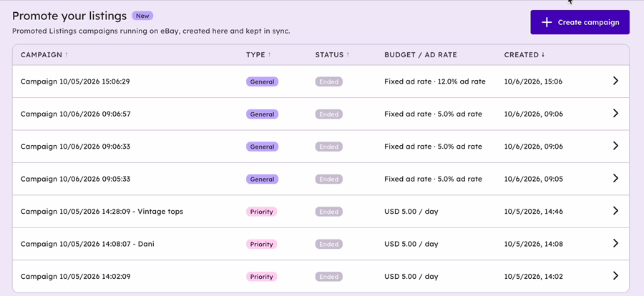
Task: Click Ended status in the 15:06:29 row
Action: point(329,82)
